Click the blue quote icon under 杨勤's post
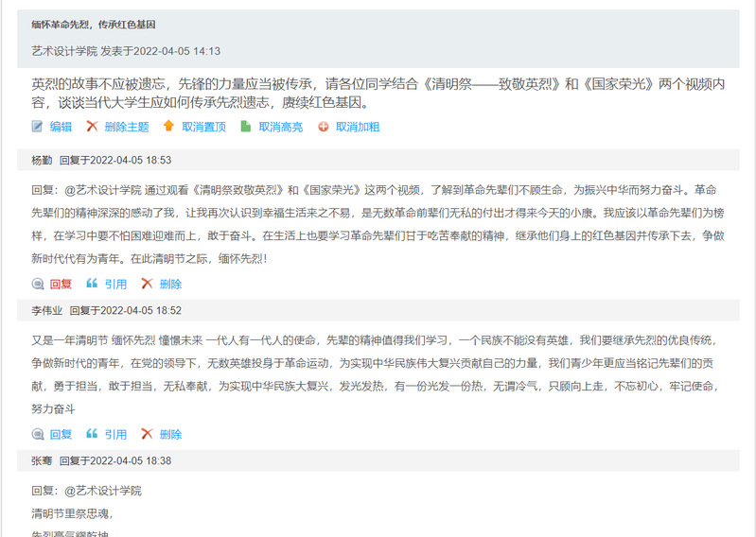 tap(92, 284)
